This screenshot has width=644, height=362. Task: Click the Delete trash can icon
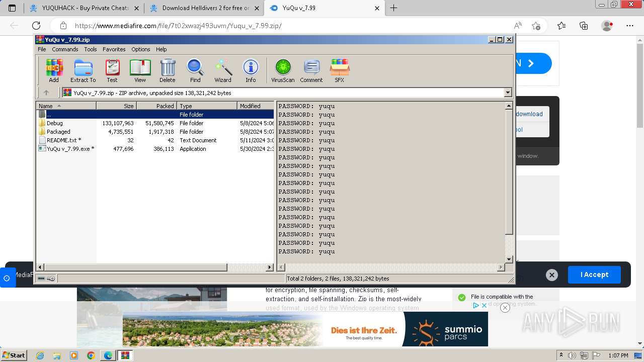coord(168,71)
